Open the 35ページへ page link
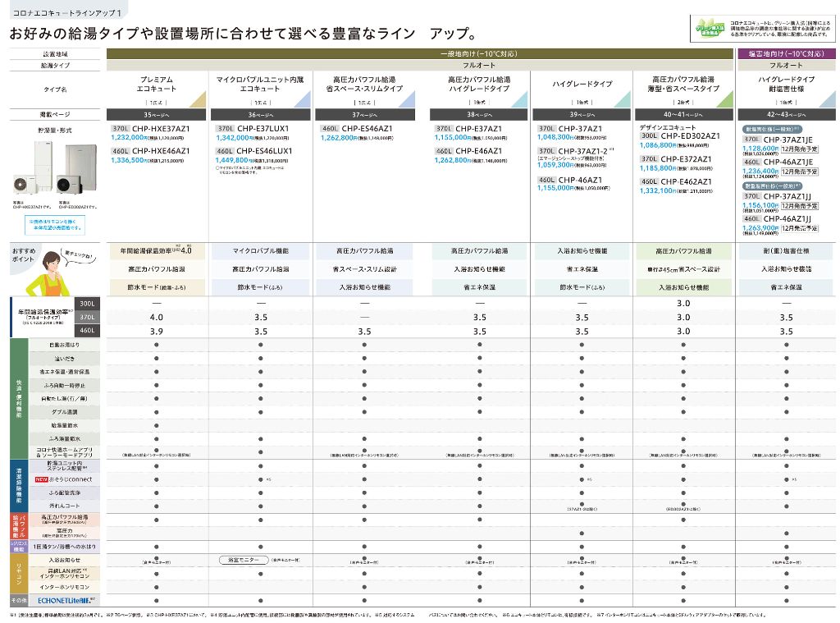 click(x=156, y=115)
